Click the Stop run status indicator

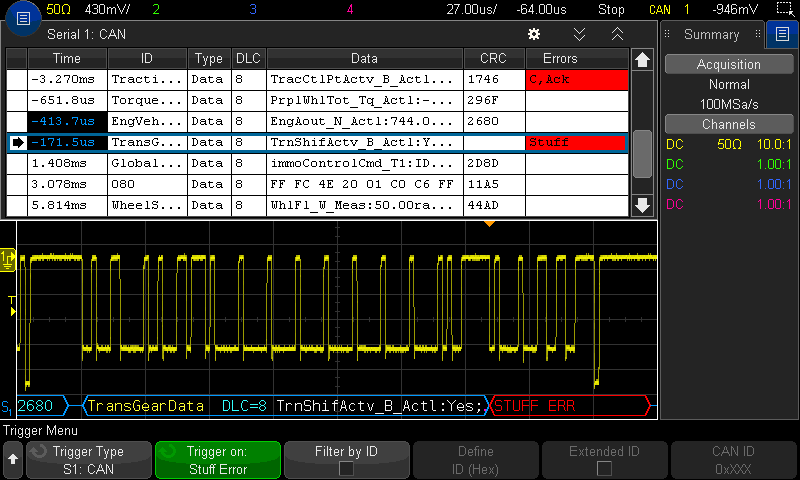coord(611,9)
